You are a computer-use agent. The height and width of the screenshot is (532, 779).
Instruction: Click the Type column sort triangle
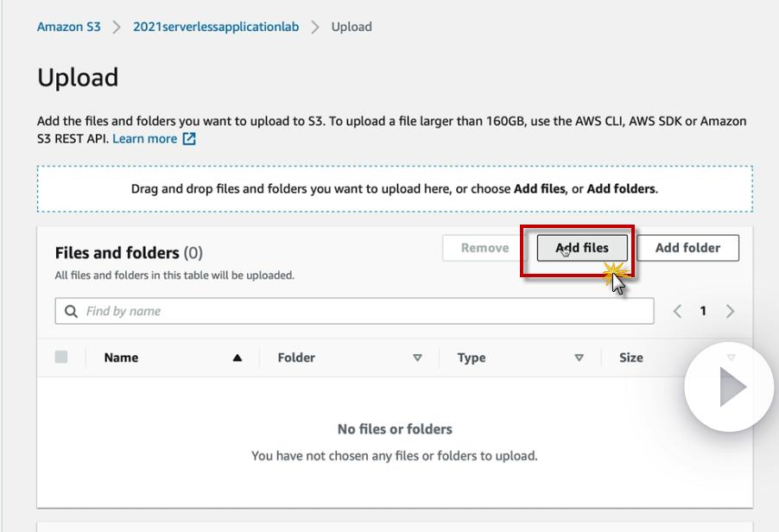coord(579,358)
